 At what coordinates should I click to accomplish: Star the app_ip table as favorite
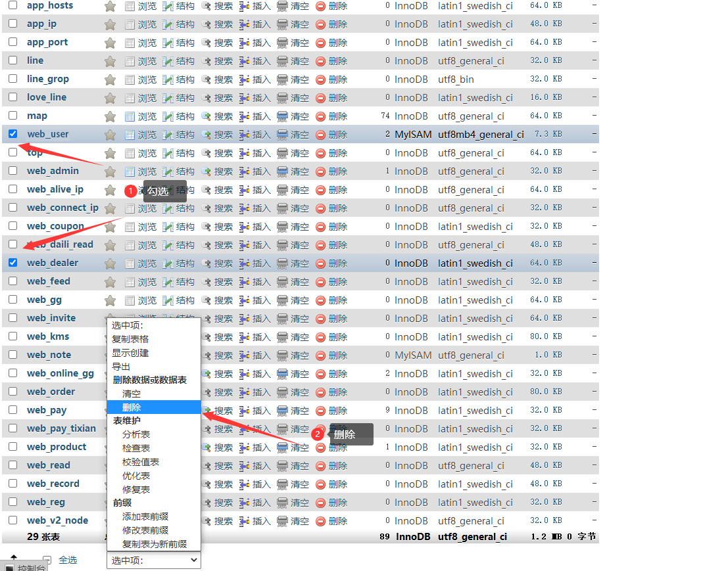pyautogui.click(x=110, y=24)
